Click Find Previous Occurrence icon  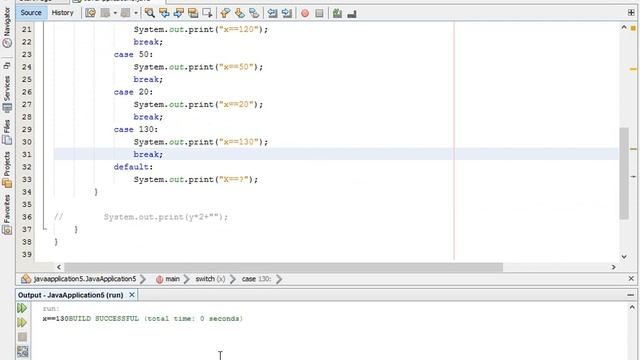pos(164,13)
